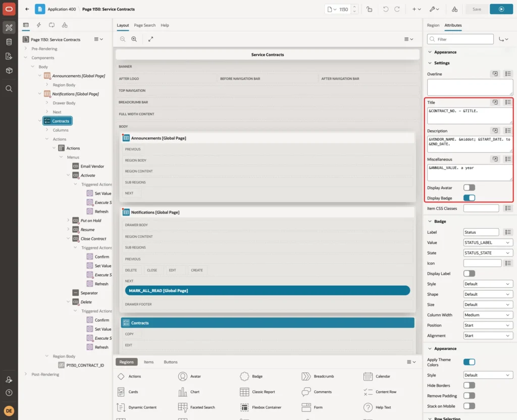Increment the page number stepper up arrow

click(x=354, y=7)
